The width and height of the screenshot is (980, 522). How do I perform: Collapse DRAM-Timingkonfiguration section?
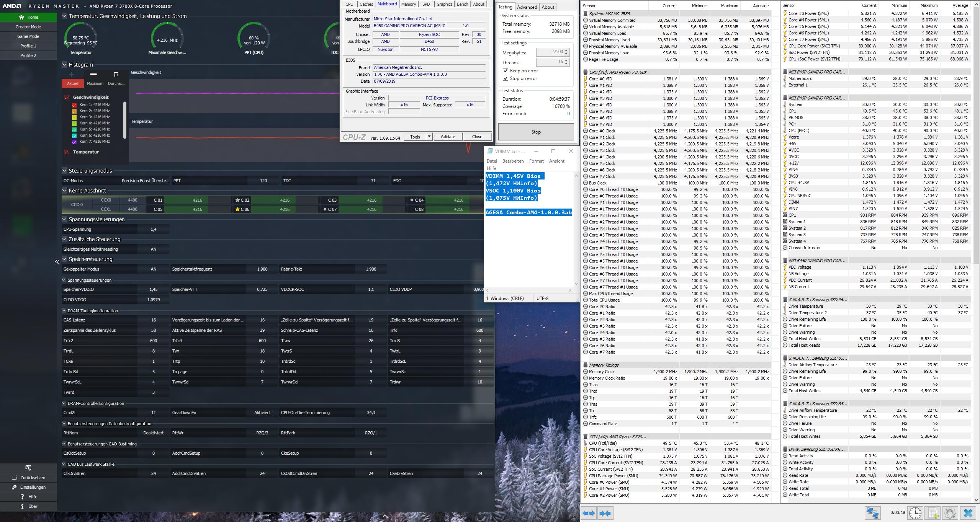click(64, 311)
